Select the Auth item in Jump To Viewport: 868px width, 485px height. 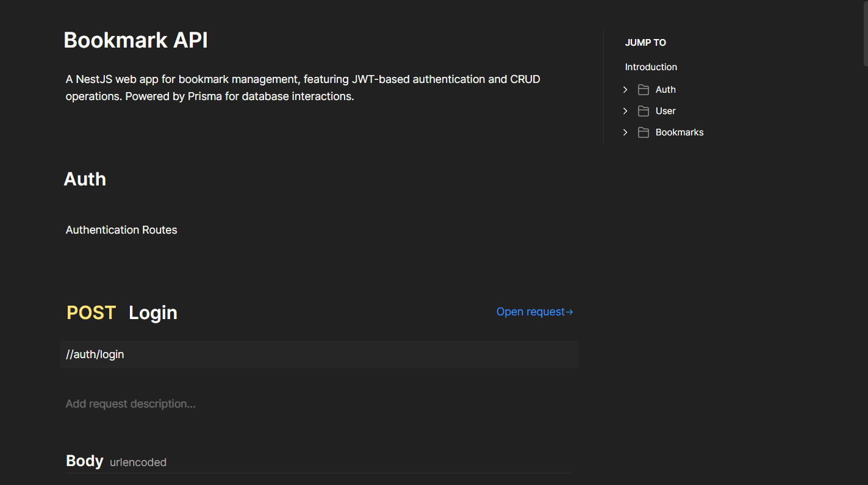pos(665,90)
